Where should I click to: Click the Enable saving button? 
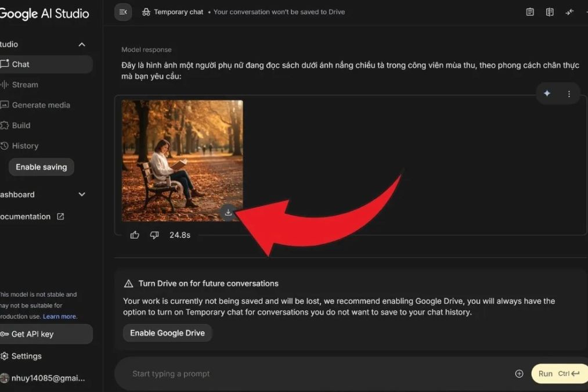[41, 167]
